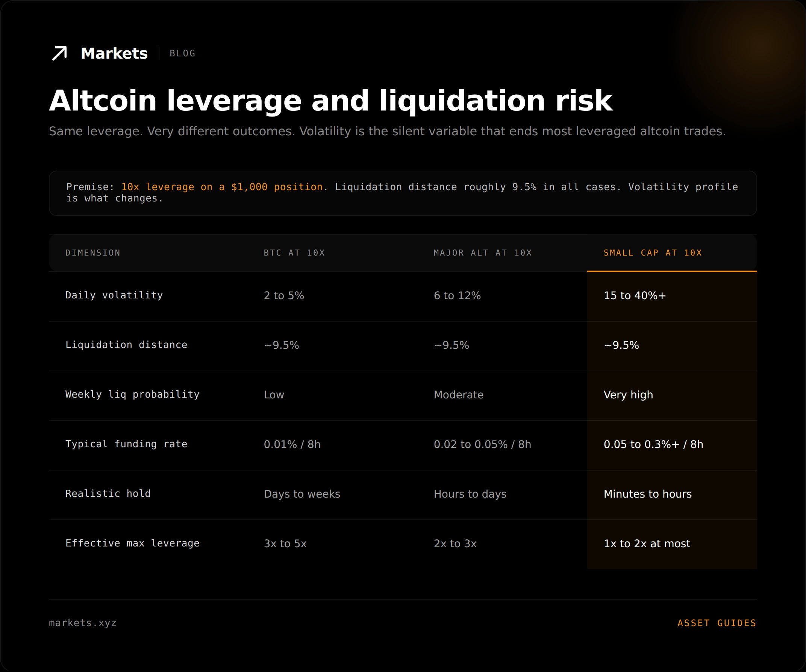The width and height of the screenshot is (806, 672).
Task: Select the 'Altcoin leverage and liquidation risk' title
Action: point(331,101)
